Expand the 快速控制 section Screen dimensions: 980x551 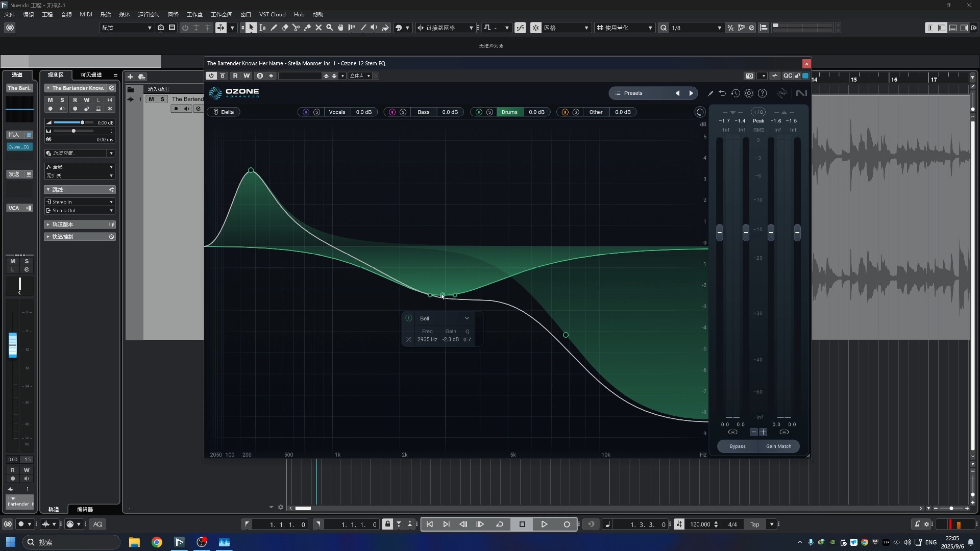[x=80, y=237]
